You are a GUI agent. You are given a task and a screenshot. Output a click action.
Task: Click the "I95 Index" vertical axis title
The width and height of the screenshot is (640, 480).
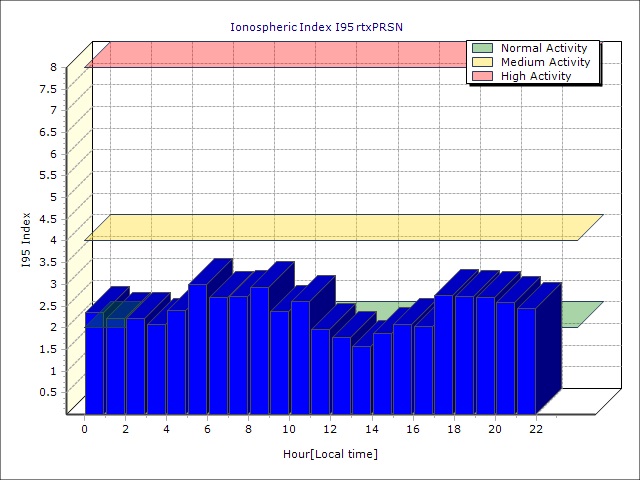tap(26, 240)
